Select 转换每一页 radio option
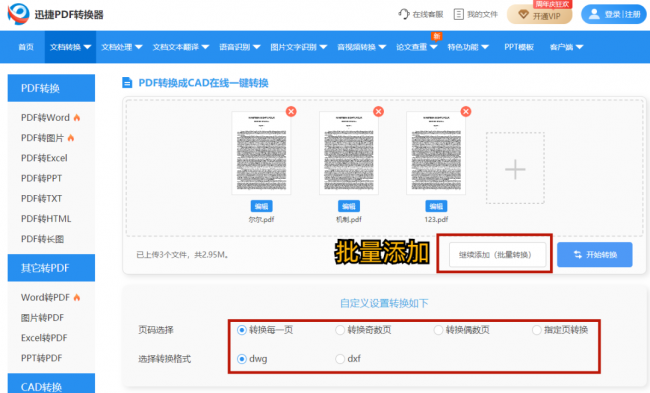The width and height of the screenshot is (650, 393). tap(242, 330)
